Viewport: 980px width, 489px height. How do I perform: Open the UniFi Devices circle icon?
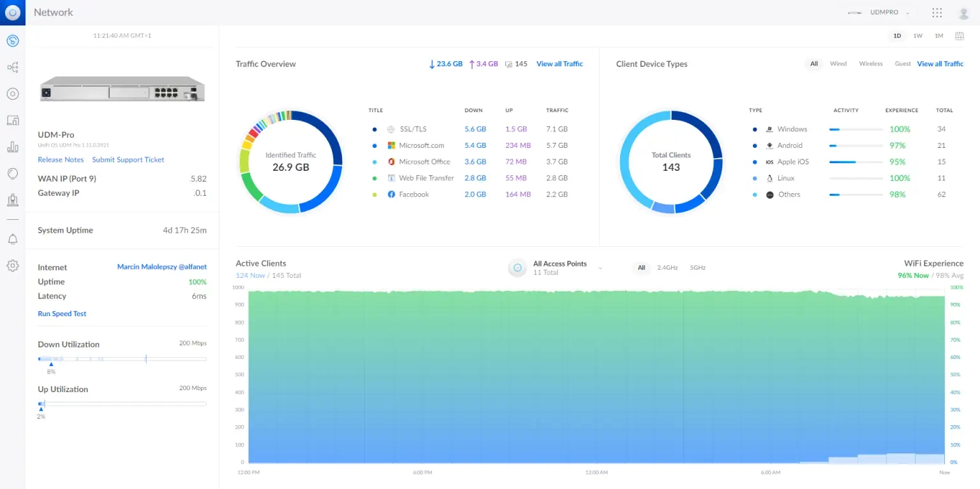(x=12, y=94)
